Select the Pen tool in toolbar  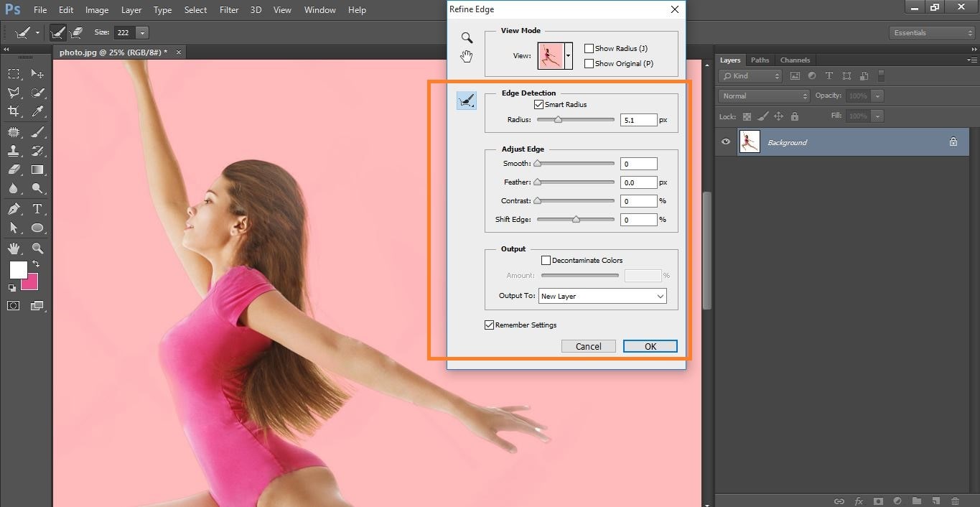14,209
